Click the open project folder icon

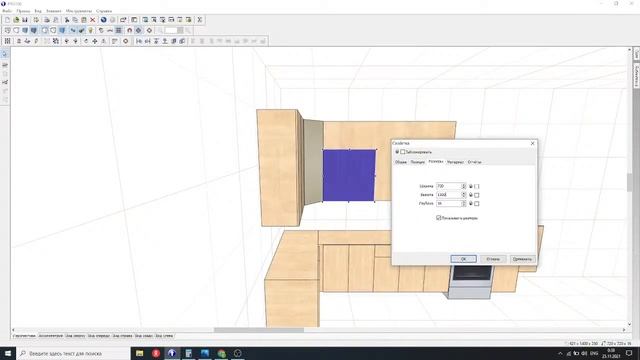pyautogui.click(x=16, y=20)
